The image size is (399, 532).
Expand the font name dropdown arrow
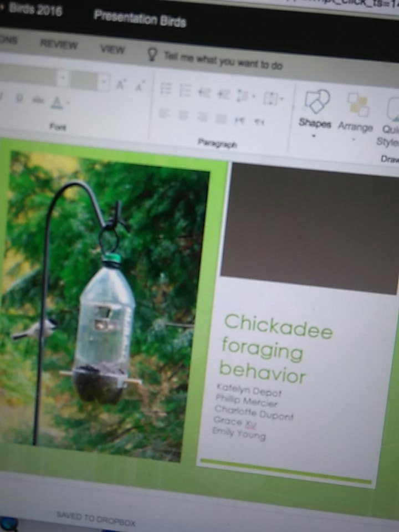63,78
